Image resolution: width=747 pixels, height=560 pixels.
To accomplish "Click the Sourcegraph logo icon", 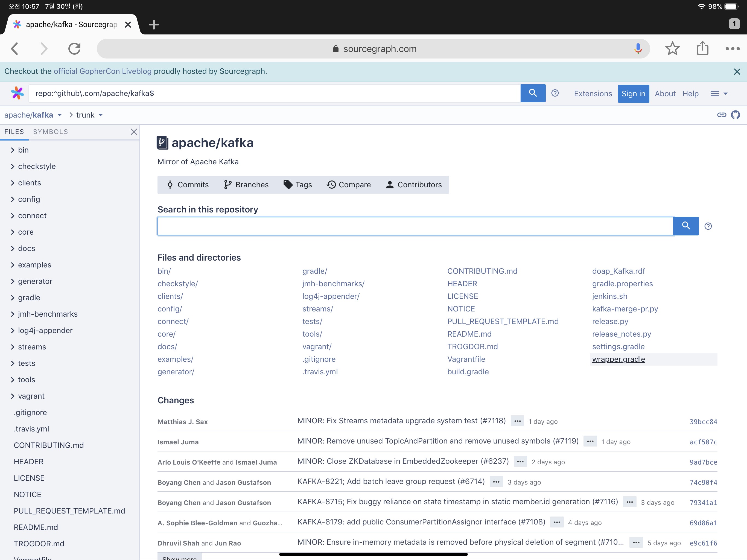I will [x=17, y=93].
